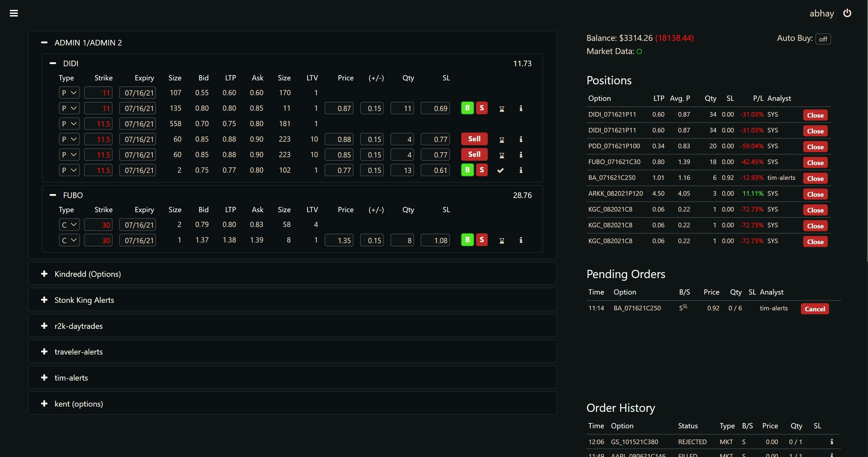The image size is (868, 457).
Task: Expand the tim-alerts panel
Action: point(44,378)
